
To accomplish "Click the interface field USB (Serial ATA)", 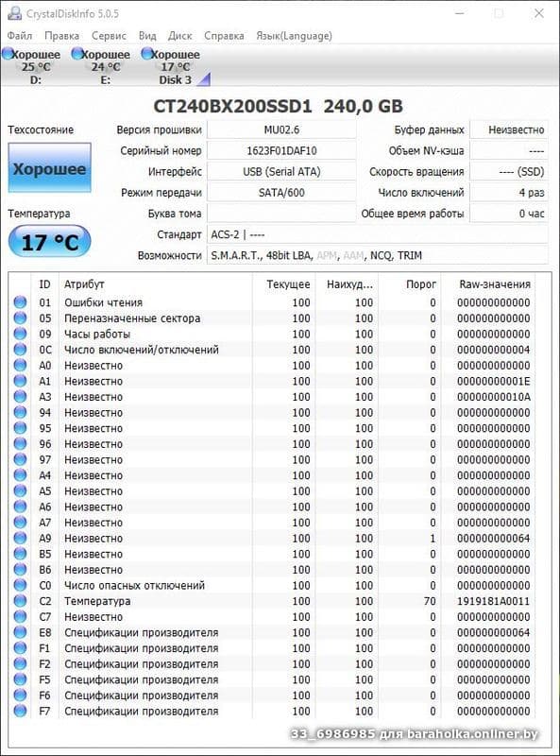I will pyautogui.click(x=281, y=172).
